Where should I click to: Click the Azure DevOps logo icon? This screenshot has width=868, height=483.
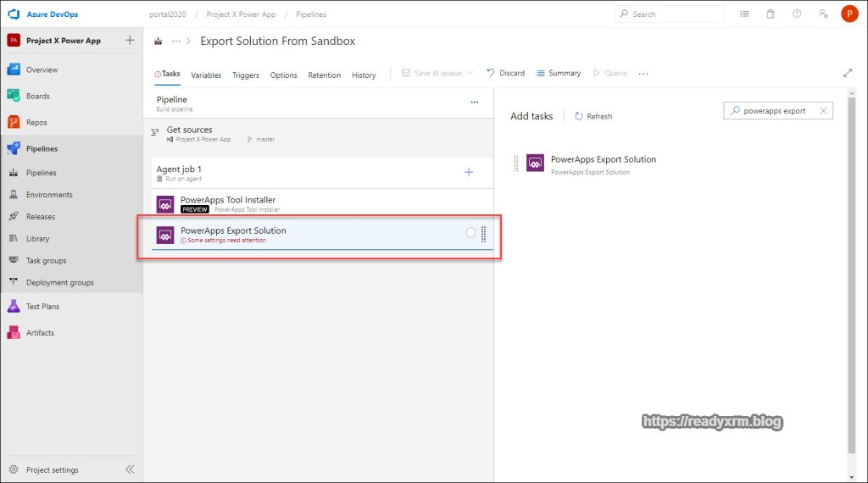pos(14,14)
